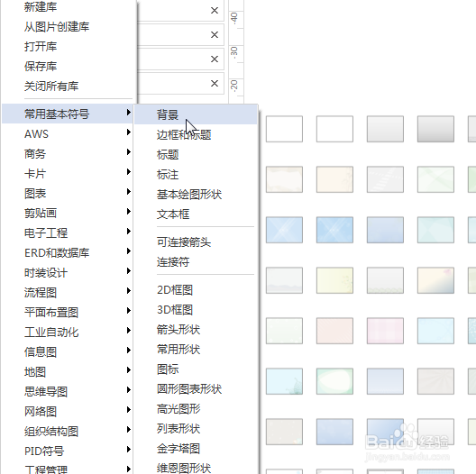This screenshot has width=476, height=474.
Task: Open the PID符号 submenu
Action: 68,451
